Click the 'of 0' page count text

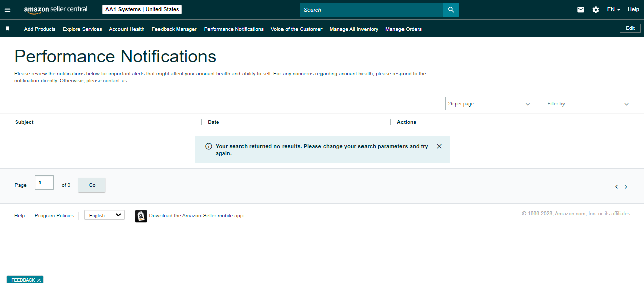pos(66,185)
